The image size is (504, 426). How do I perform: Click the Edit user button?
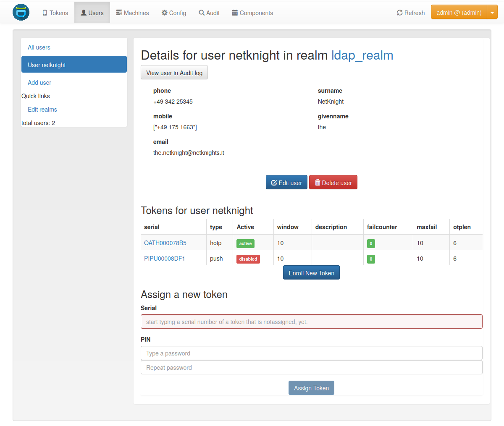pyautogui.click(x=286, y=183)
